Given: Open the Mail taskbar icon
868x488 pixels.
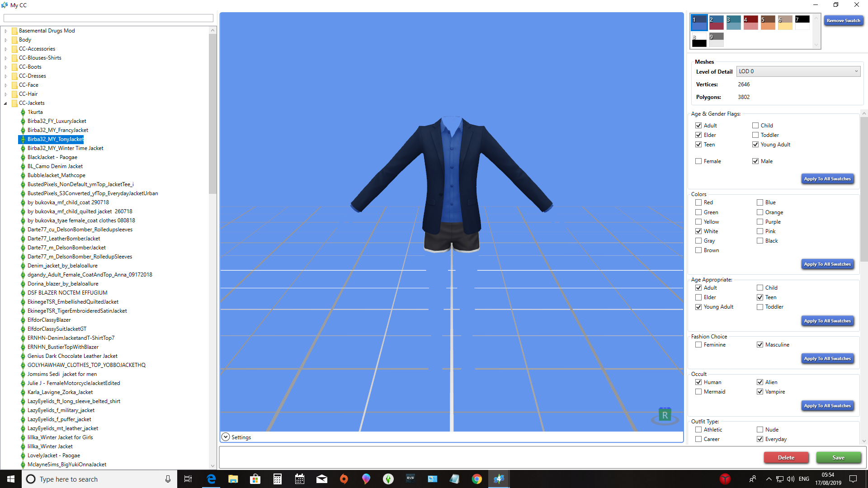Looking at the screenshot, I should [x=322, y=479].
